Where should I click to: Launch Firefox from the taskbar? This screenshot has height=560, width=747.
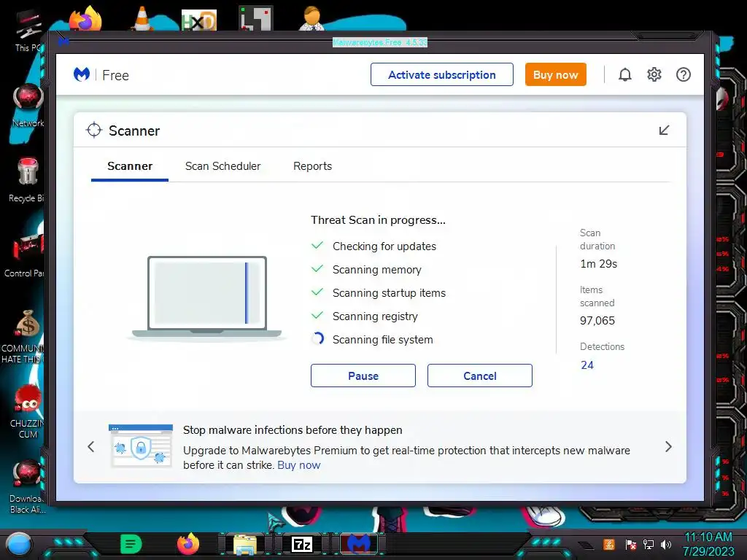188,544
